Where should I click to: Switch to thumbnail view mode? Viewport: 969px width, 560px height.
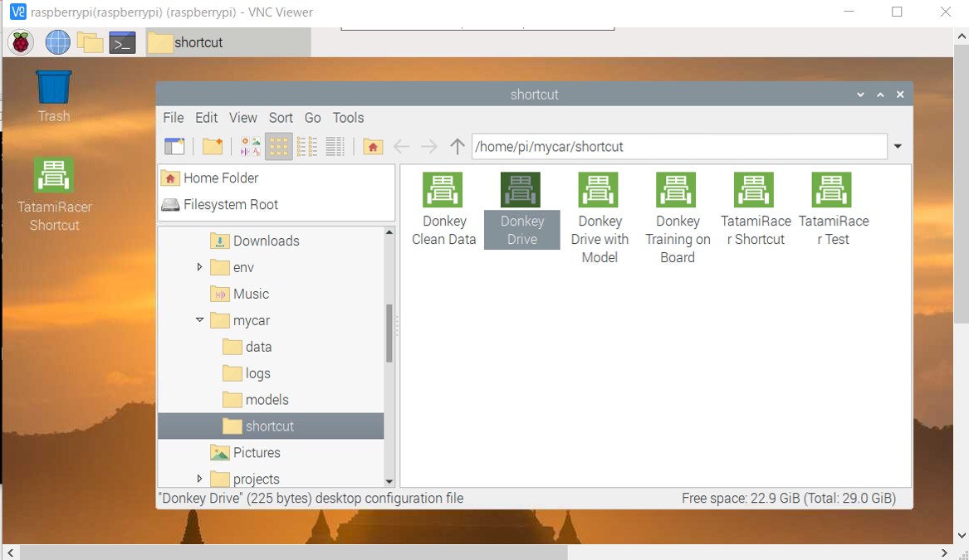pos(250,146)
